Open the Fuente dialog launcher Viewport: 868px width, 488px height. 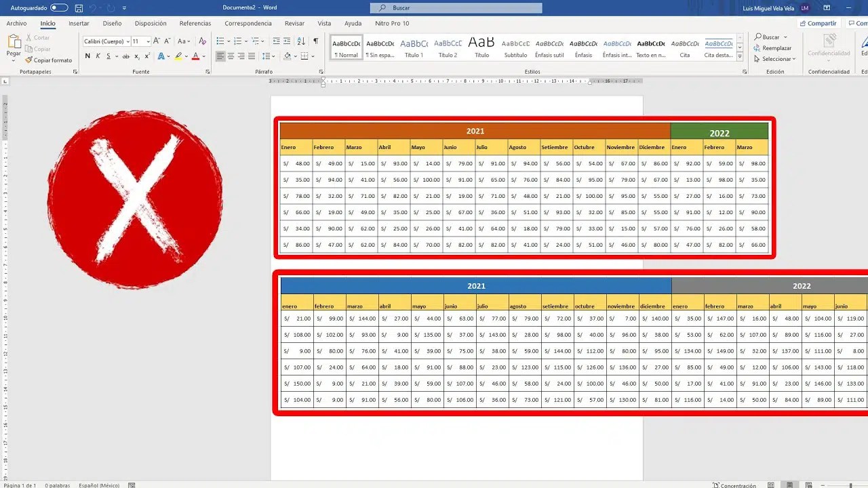point(208,72)
